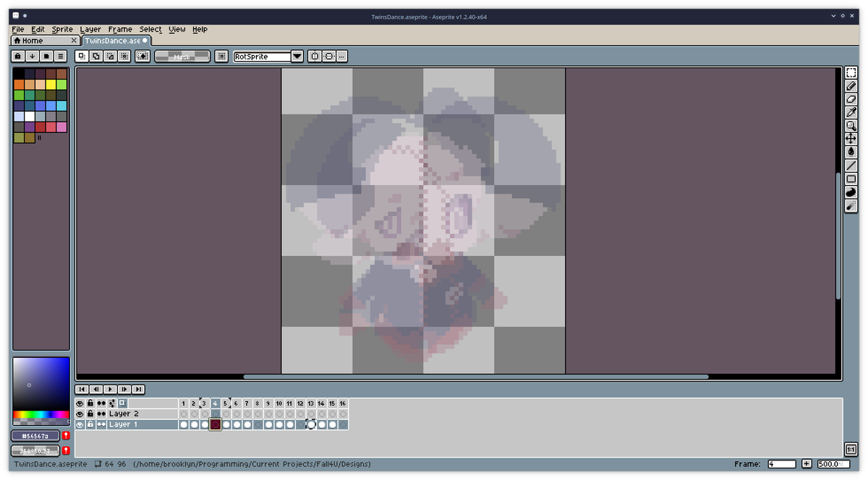Screen dimensions: 868x480
Task: Select the Zoom magnifier tool
Action: point(851,125)
